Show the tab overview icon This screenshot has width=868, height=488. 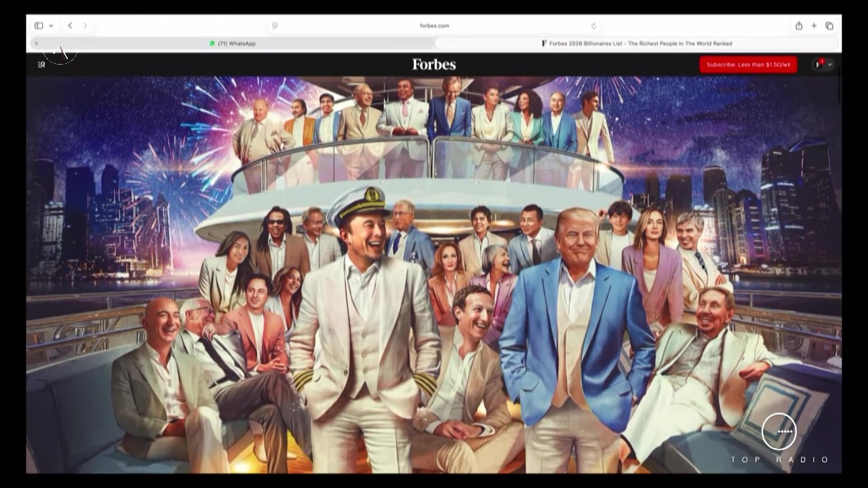point(829,26)
